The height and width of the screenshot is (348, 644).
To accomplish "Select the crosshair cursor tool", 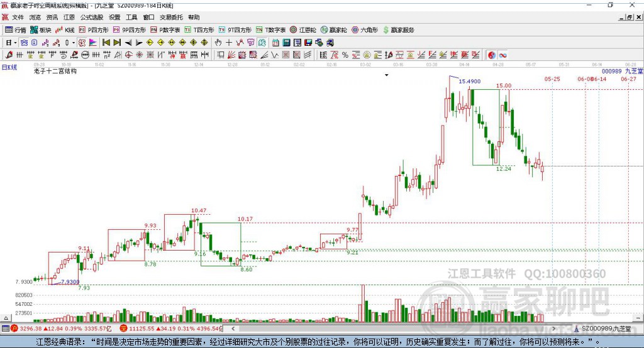I will click(x=229, y=42).
